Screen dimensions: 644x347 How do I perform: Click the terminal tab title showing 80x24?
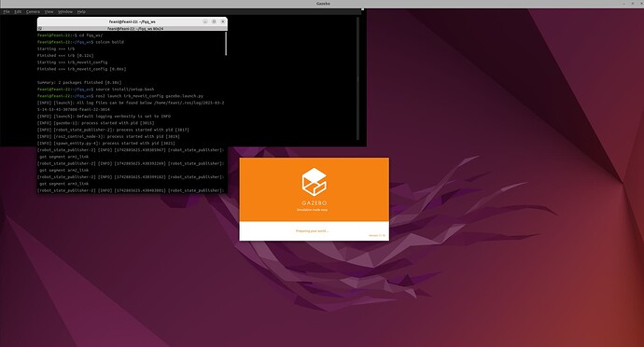pos(135,29)
